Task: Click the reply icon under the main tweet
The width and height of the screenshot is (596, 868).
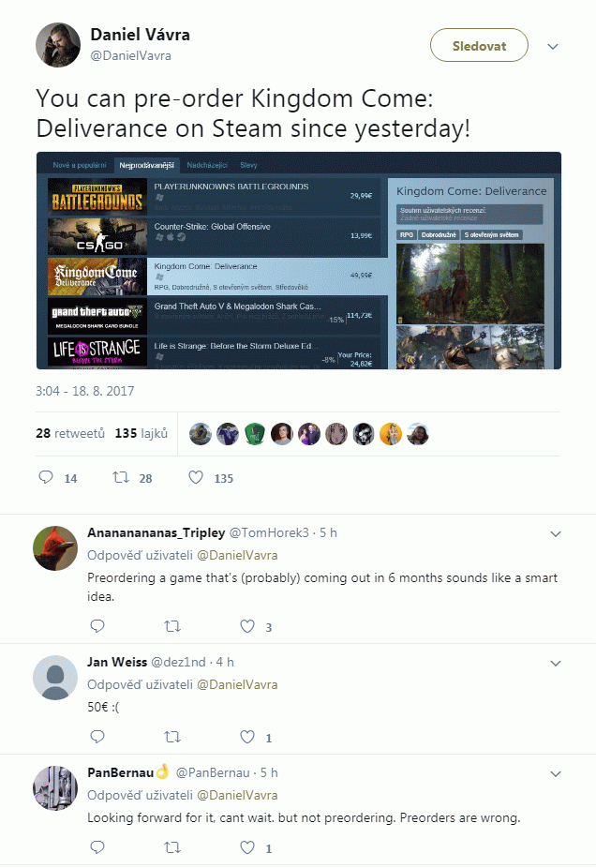Action: 46,477
